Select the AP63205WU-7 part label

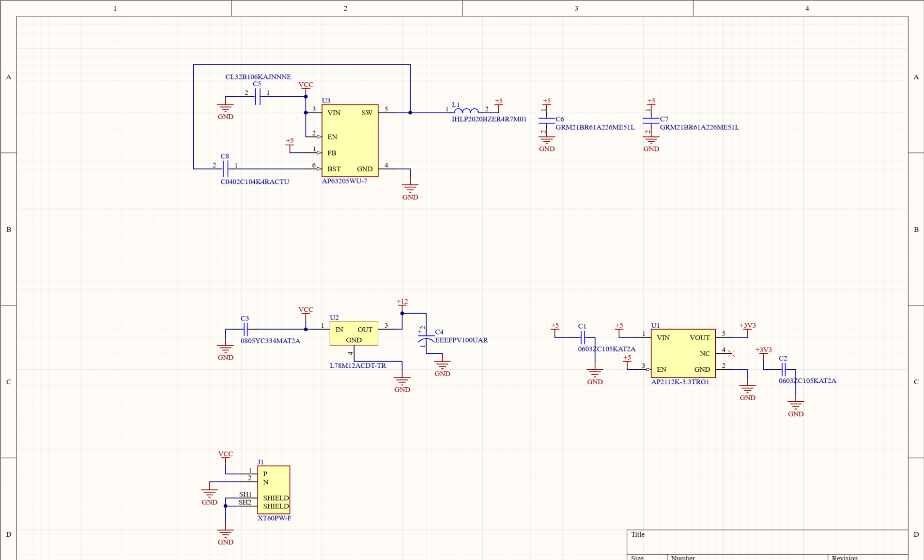coord(344,181)
